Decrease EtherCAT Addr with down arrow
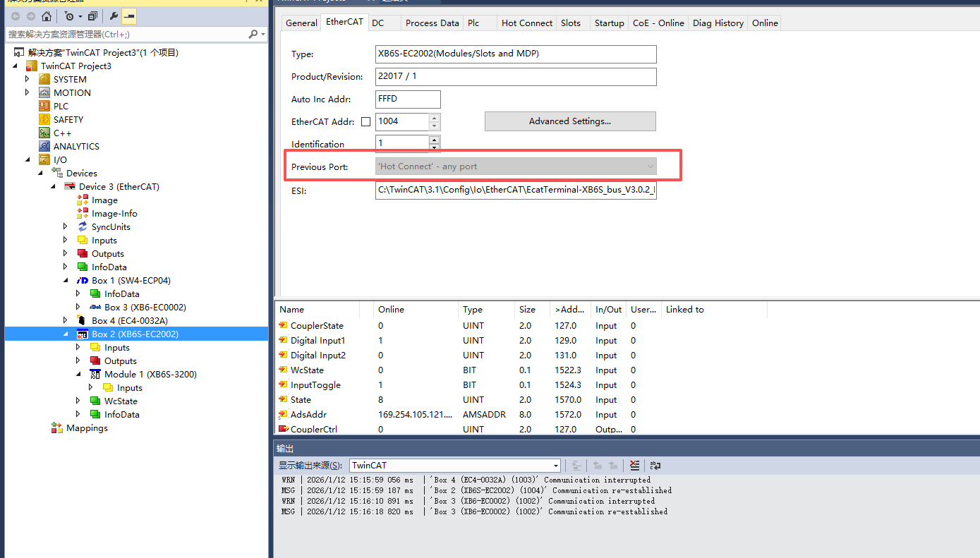This screenshot has width=980, height=558. point(434,125)
